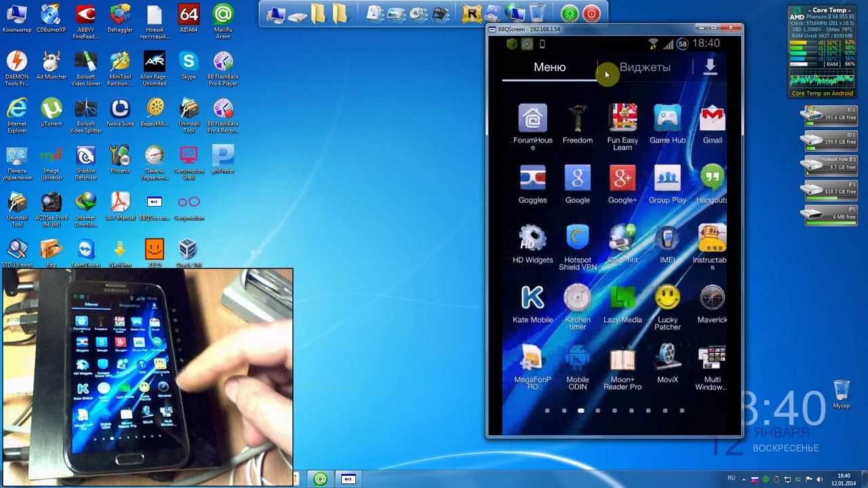The image size is (868, 488).
Task: Open the Maverick compass app
Action: [712, 303]
